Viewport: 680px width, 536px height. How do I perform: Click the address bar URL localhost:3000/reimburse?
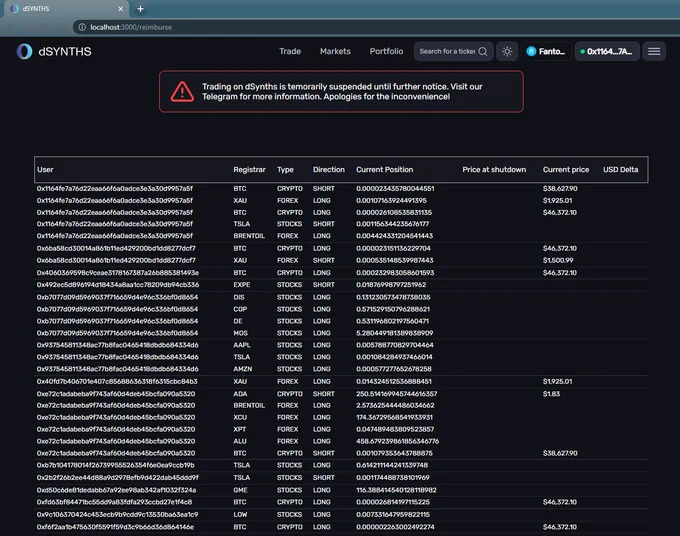(131, 27)
